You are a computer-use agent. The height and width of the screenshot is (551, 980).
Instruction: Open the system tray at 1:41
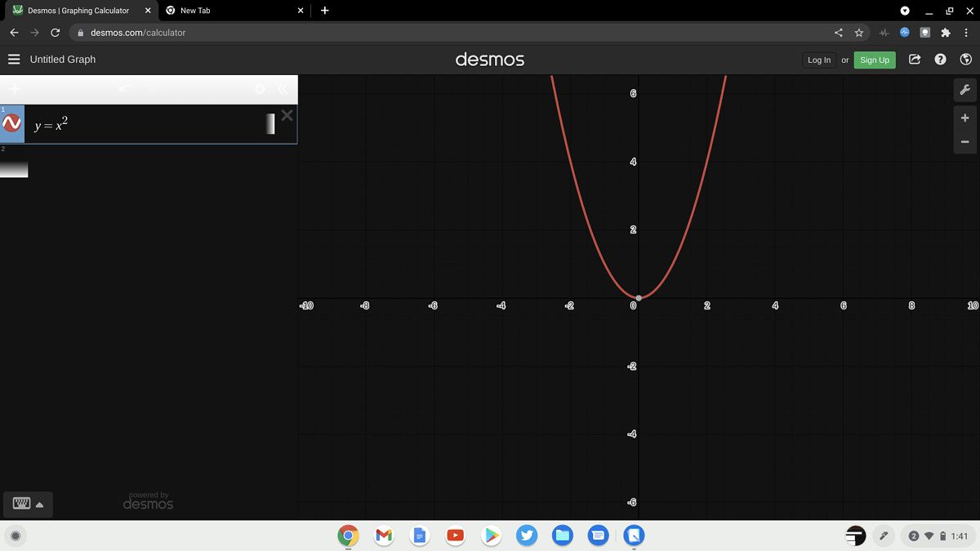pyautogui.click(x=938, y=535)
